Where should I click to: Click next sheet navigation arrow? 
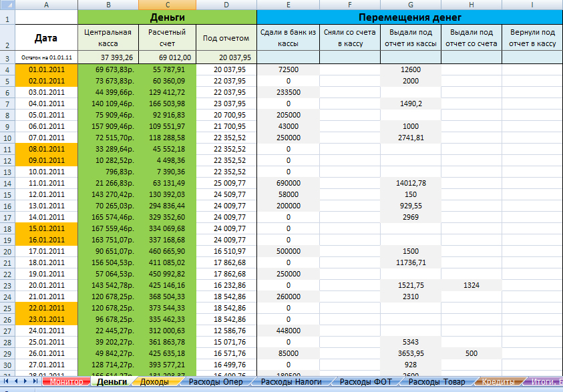click(x=25, y=381)
